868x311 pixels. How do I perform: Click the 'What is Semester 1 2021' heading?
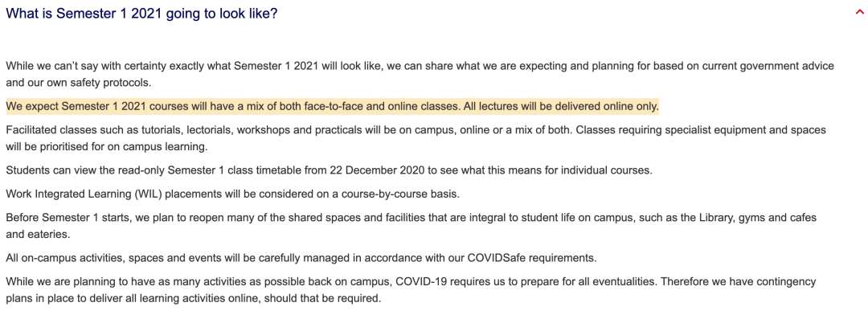pyautogui.click(x=141, y=14)
